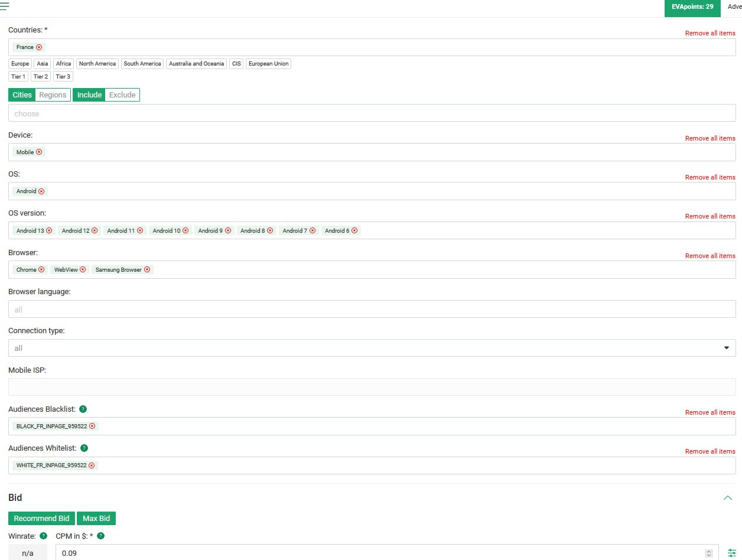Remove WebView browser tag
Viewport: 742px width, 560px height.
point(83,269)
